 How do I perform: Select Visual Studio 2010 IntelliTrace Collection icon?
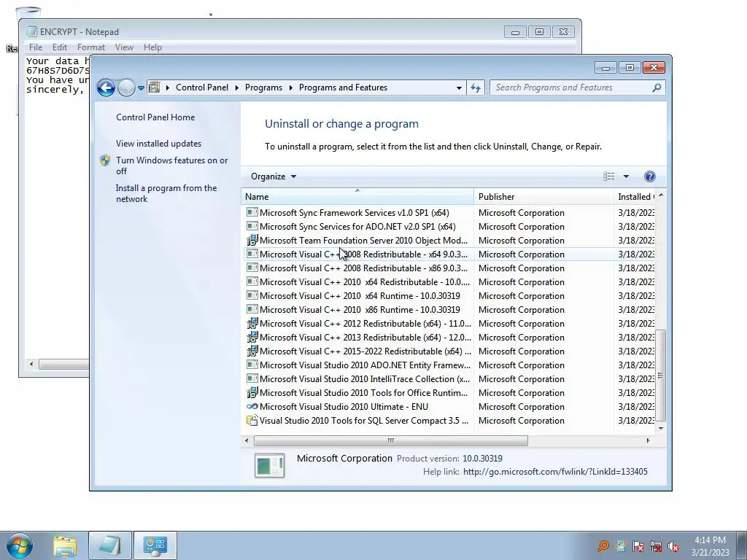point(252,378)
